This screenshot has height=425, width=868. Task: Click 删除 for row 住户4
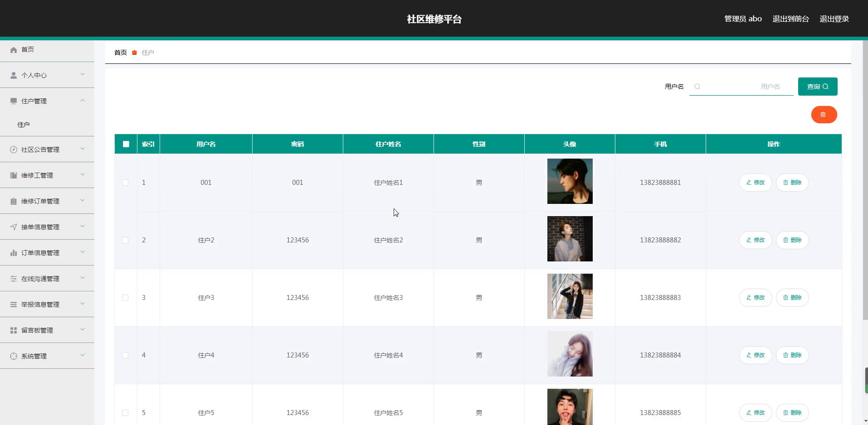click(x=792, y=355)
